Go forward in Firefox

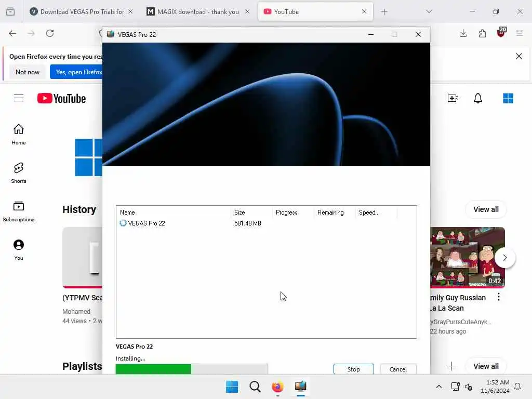coord(31,33)
